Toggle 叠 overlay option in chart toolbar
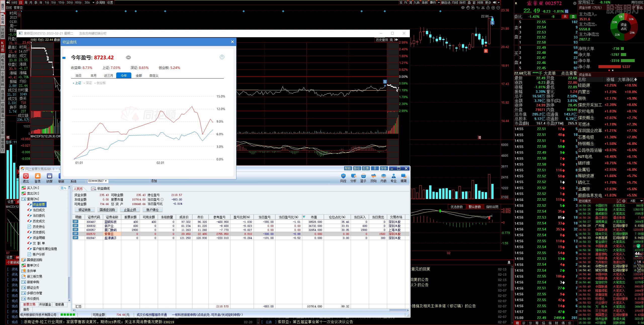 469,3
